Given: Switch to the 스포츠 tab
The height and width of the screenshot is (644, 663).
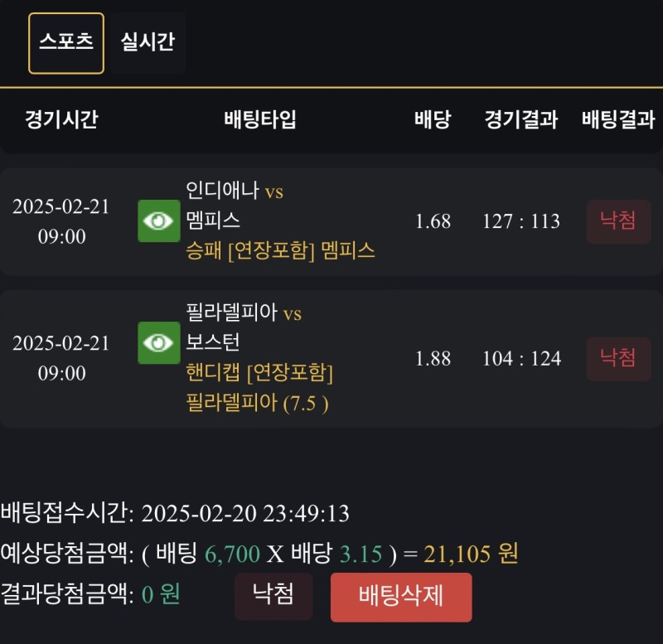Looking at the screenshot, I should coord(66,43).
